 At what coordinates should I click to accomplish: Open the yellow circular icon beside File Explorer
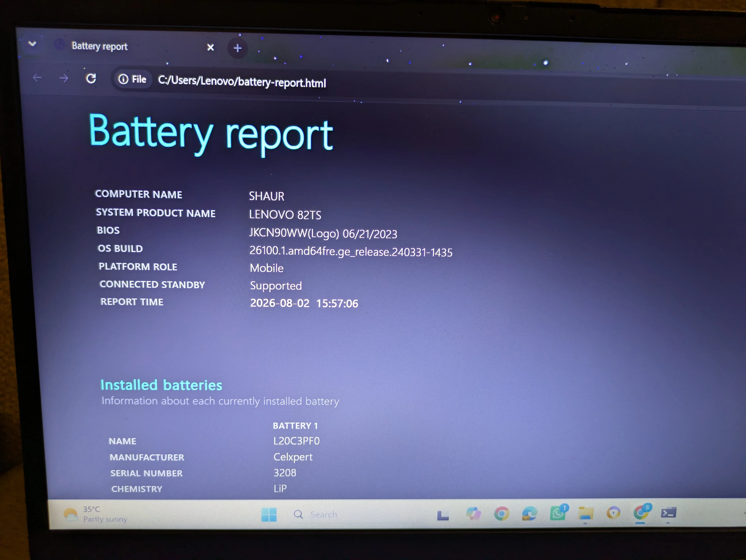(613, 513)
